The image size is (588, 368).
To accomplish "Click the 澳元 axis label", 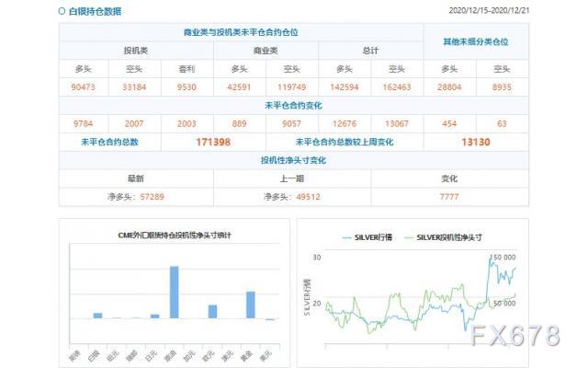I will tap(227, 355).
